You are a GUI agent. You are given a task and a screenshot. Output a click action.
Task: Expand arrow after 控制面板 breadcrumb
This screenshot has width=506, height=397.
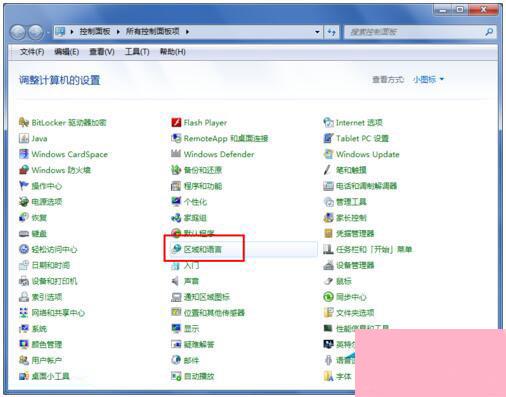(x=118, y=32)
